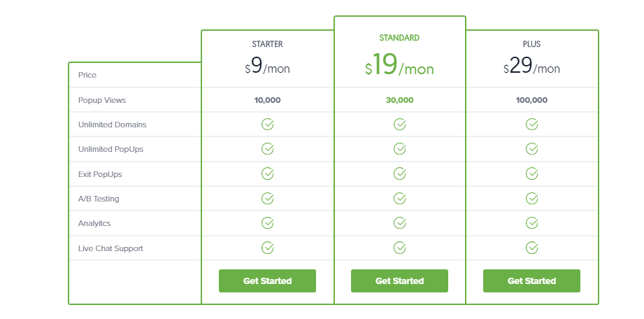644x319 pixels.
Task: Click Starter plan Unlimited Domains checkmark icon
Action: pos(267,124)
